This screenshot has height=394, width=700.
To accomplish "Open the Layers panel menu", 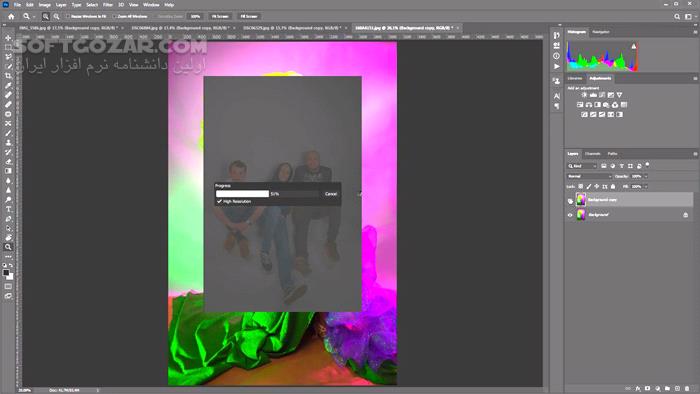I will [695, 154].
